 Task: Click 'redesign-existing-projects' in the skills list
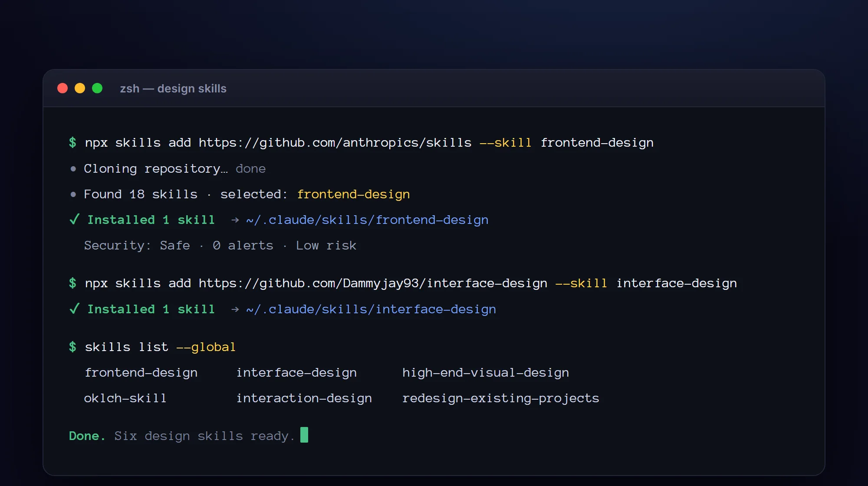(500, 398)
